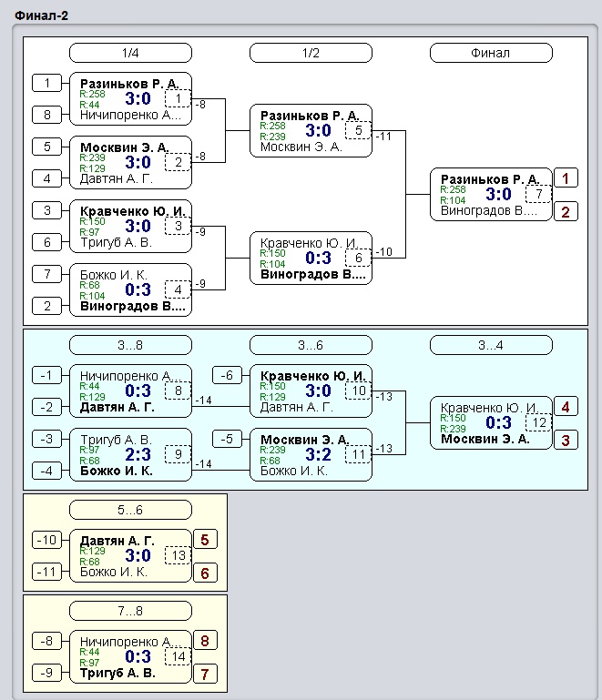
Task: Click the -10 label after semifinal 6
Action: point(383,252)
